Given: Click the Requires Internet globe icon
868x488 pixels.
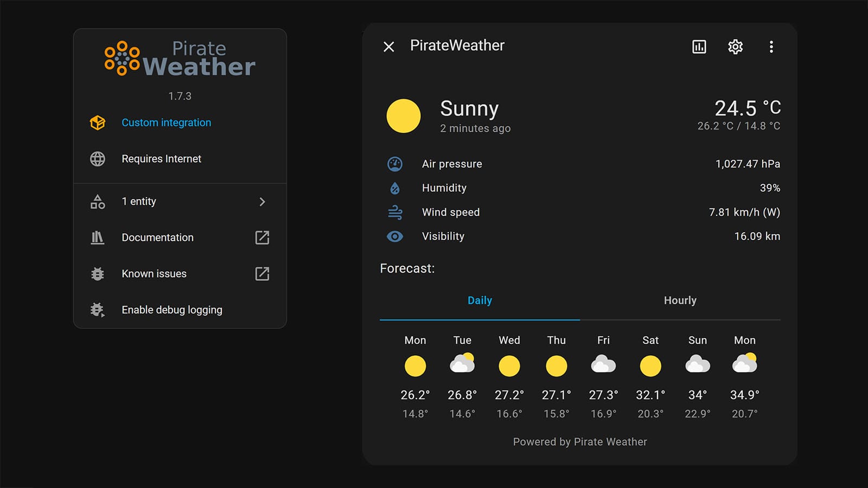Looking at the screenshot, I should coord(98,159).
